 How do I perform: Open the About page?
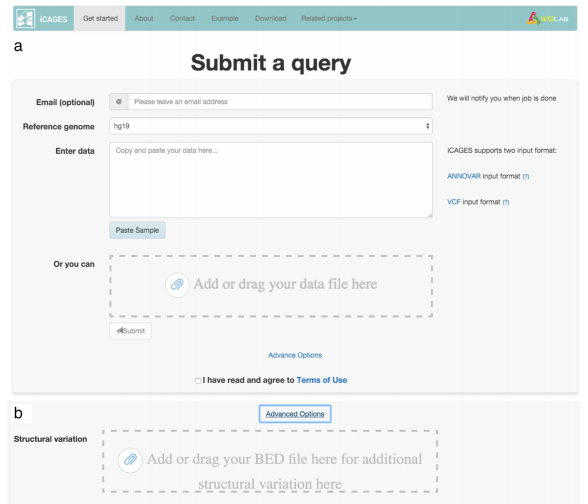pos(144,18)
